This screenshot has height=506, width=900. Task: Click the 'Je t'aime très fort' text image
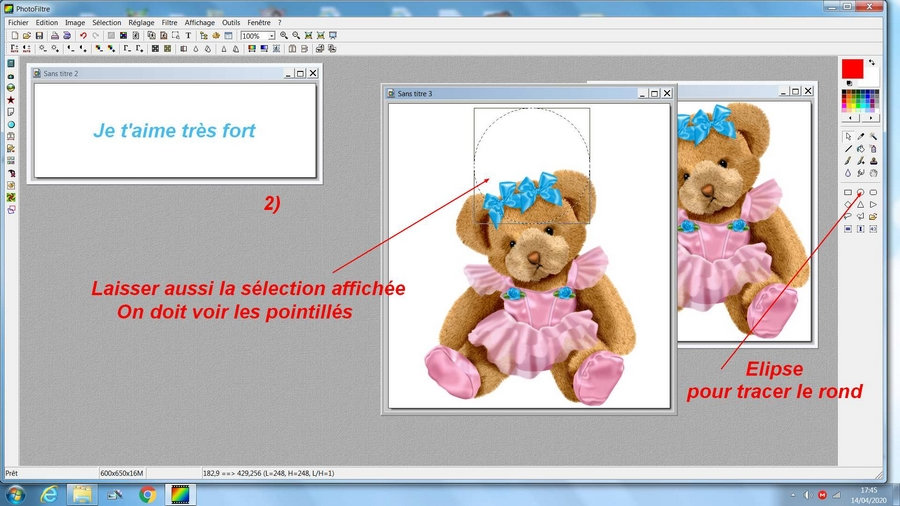[x=174, y=131]
